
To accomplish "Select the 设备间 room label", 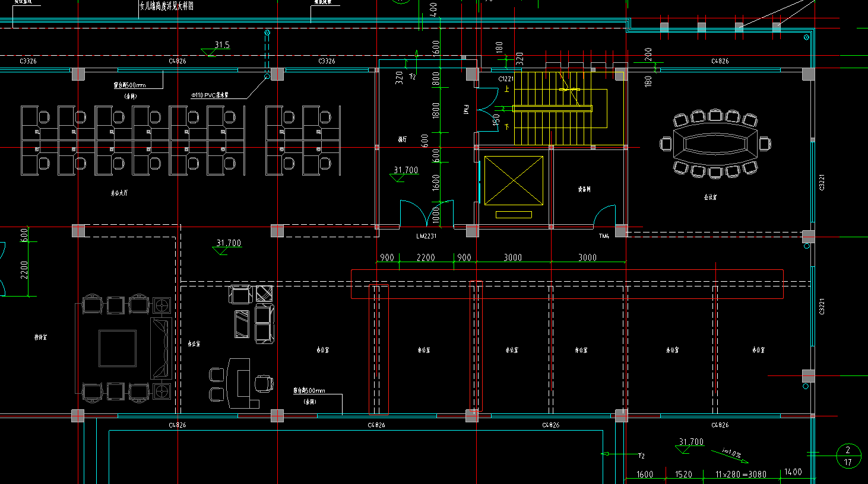I will pyautogui.click(x=584, y=190).
